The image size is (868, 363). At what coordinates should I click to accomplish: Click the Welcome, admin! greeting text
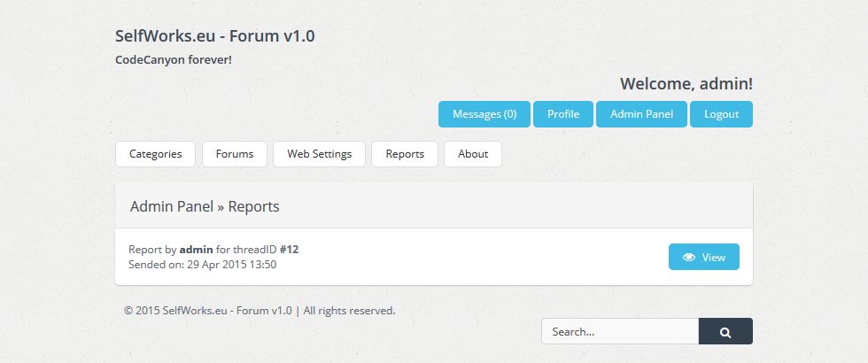tap(686, 84)
